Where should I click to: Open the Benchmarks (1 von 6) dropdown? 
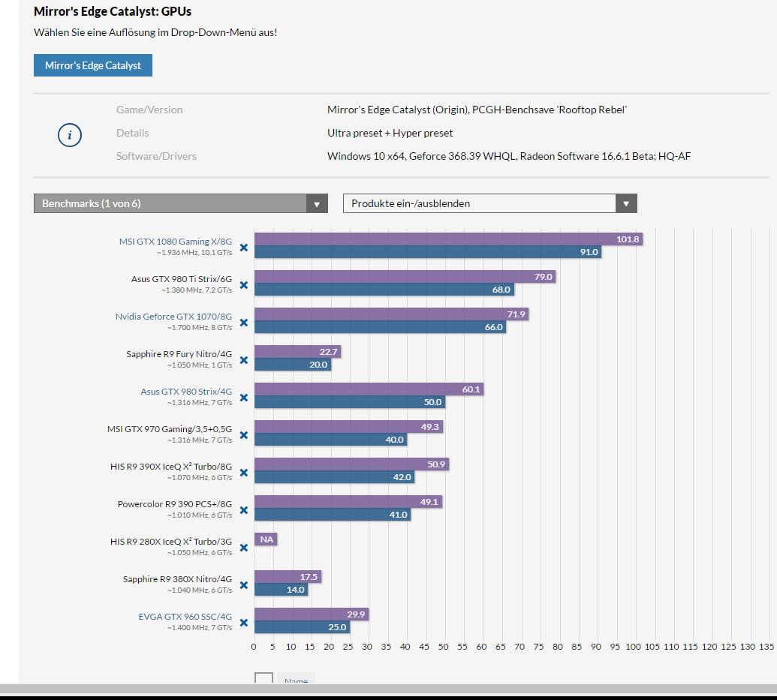point(180,203)
